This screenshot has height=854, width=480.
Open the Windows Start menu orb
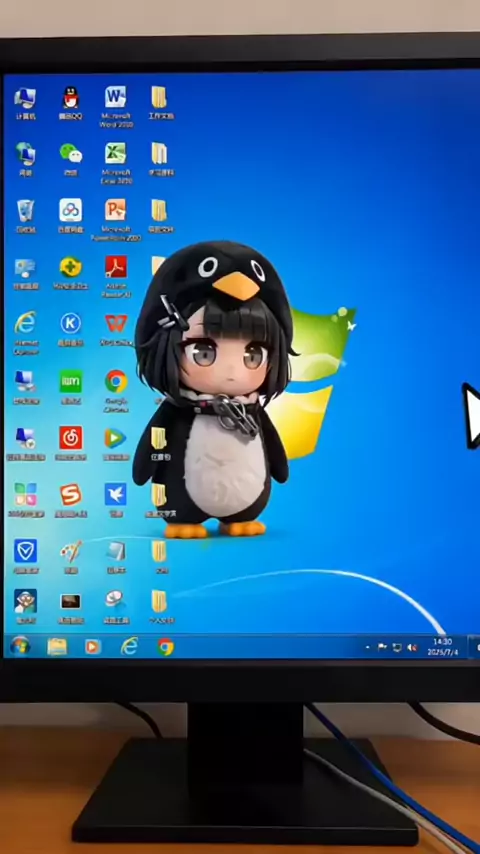tap(20, 646)
